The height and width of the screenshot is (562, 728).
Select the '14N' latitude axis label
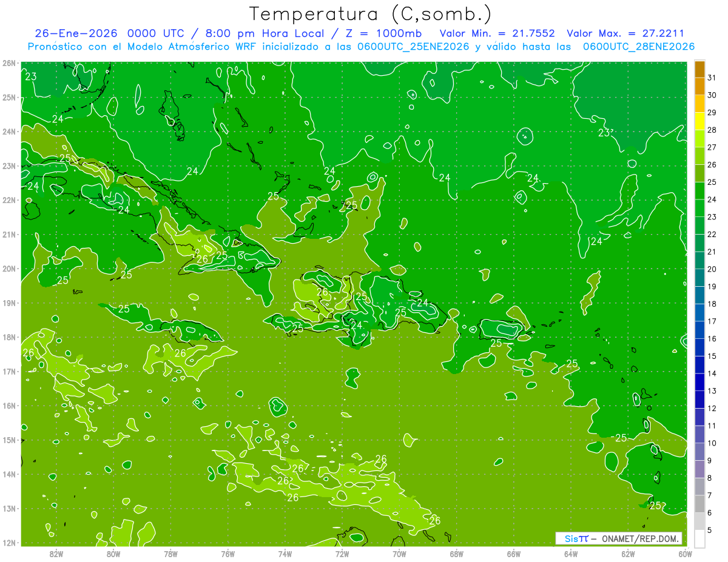pos(9,474)
